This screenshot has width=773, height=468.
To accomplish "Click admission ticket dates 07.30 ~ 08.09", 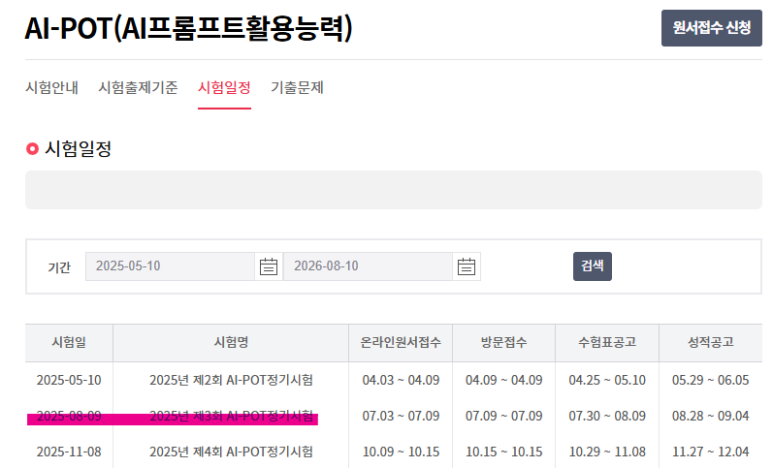I will (x=607, y=416).
